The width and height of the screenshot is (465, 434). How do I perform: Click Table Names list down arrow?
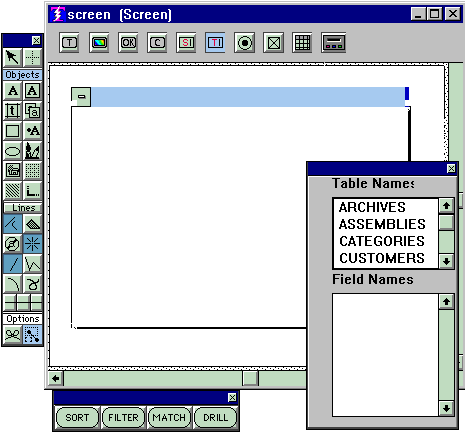pos(446,261)
